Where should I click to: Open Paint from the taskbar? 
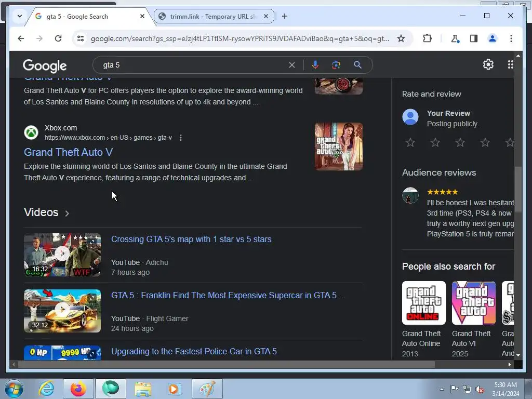[x=207, y=389]
